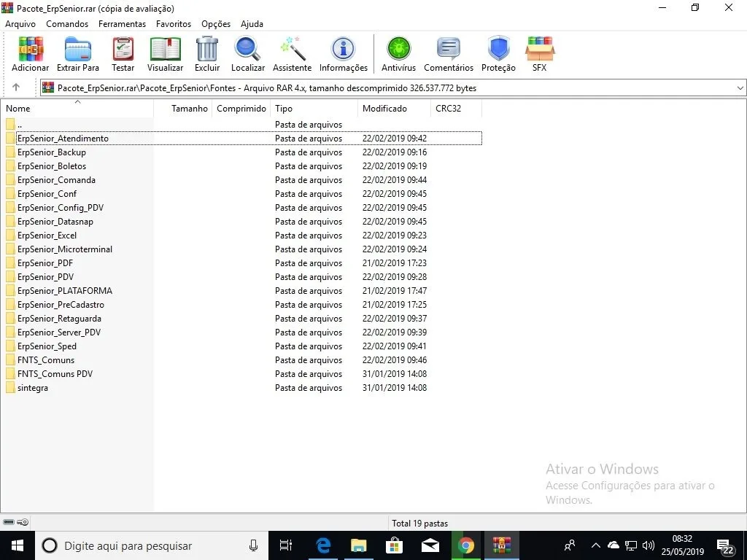Click the microphone icon in search box
Screen dimensions: 747x560
(253, 545)
